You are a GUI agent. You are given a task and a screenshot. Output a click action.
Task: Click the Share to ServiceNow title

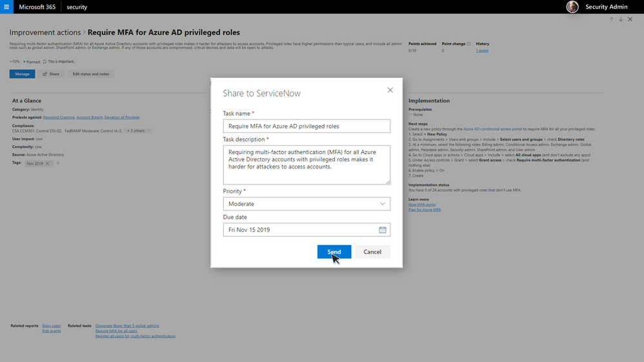pos(261,94)
